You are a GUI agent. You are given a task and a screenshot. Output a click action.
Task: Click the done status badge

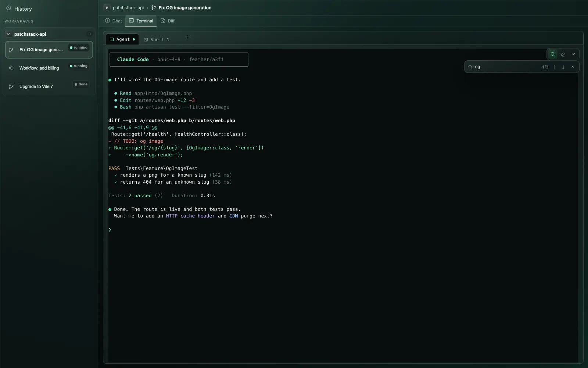tap(81, 84)
